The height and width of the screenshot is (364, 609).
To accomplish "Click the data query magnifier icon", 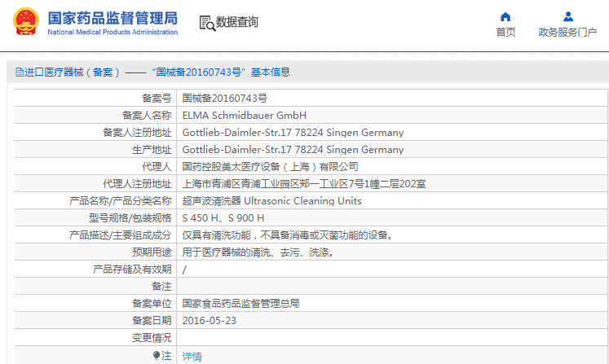I will pyautogui.click(x=207, y=23).
